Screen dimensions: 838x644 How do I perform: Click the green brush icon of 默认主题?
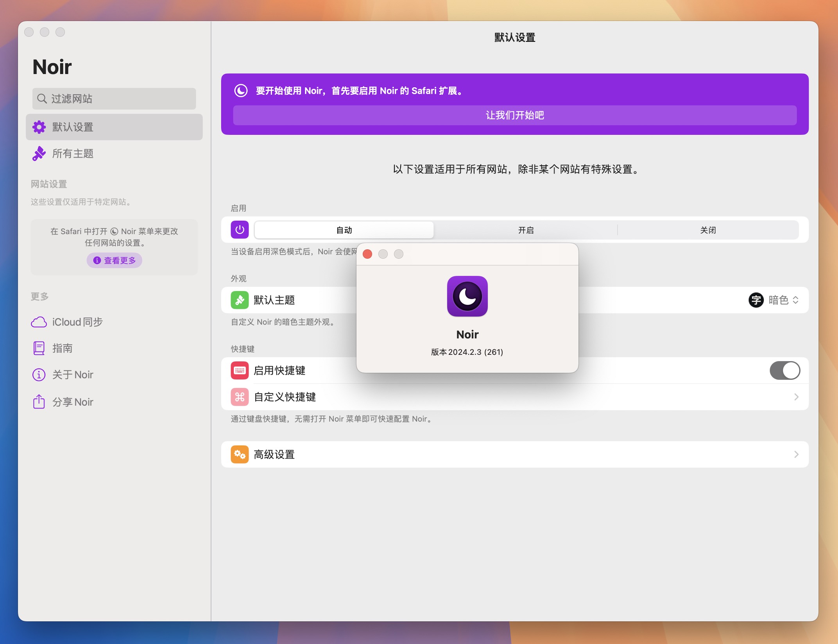click(240, 300)
